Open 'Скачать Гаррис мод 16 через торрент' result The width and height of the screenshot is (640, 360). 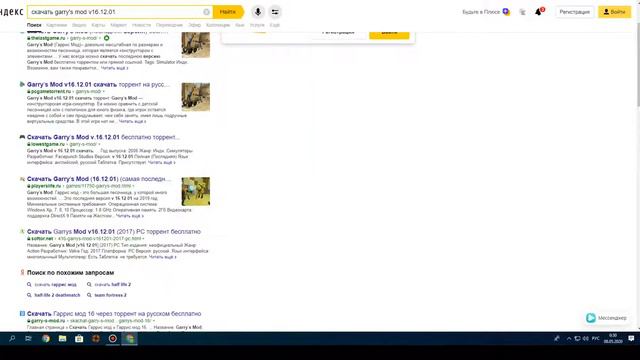coord(114,313)
